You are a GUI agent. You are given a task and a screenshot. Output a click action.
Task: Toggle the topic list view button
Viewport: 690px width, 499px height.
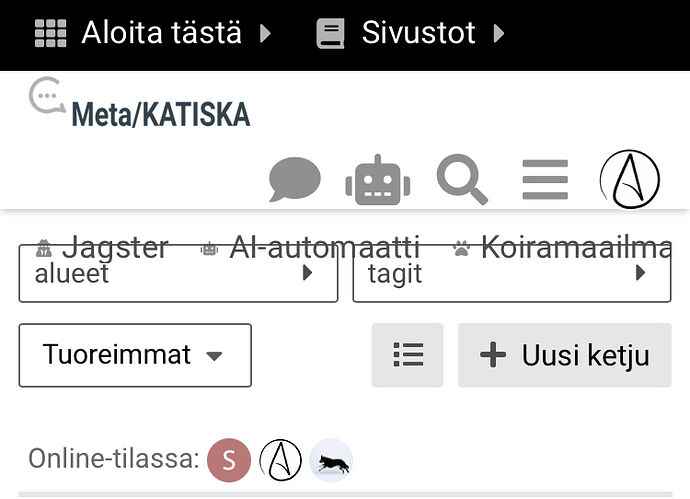[407, 355]
